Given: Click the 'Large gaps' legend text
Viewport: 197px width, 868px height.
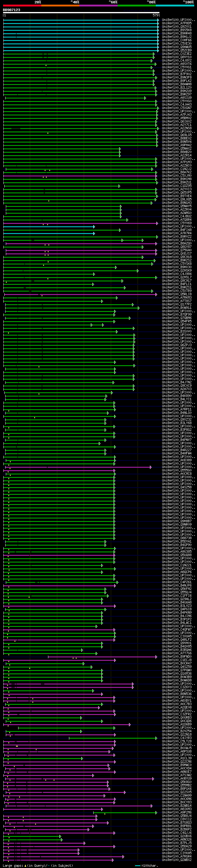Looking at the screenshot, I should (13, 865).
